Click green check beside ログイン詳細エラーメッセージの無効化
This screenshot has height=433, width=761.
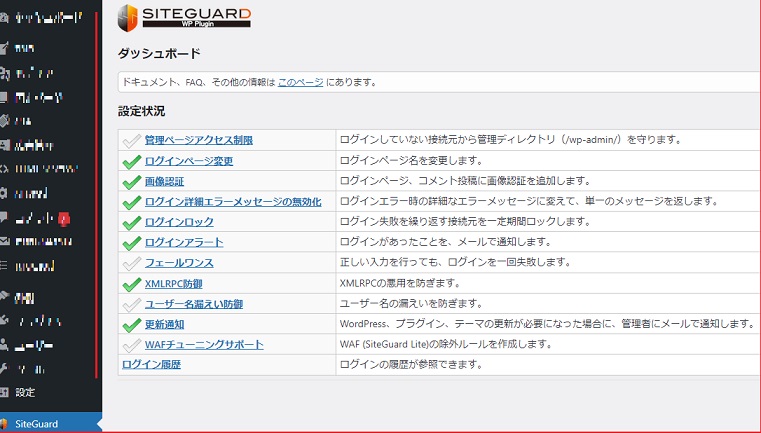[x=131, y=202]
